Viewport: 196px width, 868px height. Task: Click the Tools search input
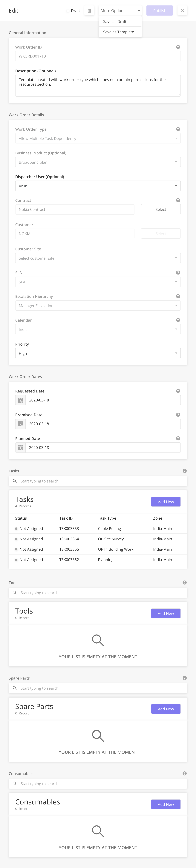coord(98,593)
